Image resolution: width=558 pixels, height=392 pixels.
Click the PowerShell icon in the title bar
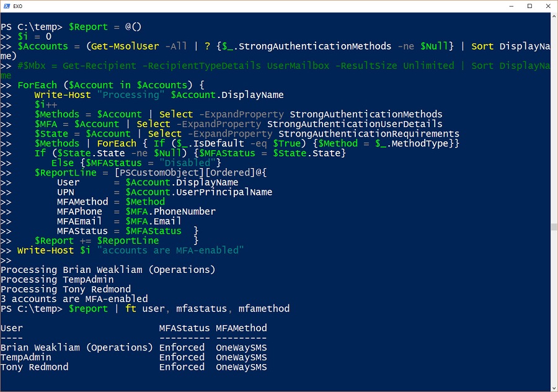coord(7,6)
